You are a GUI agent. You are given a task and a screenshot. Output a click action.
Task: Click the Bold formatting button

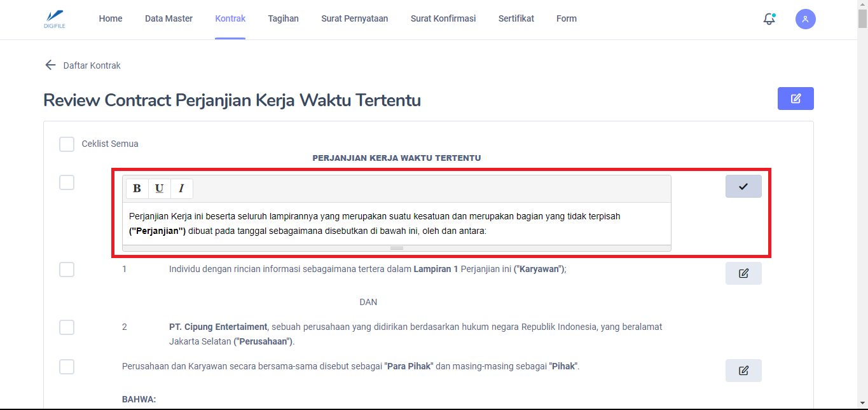(137, 189)
